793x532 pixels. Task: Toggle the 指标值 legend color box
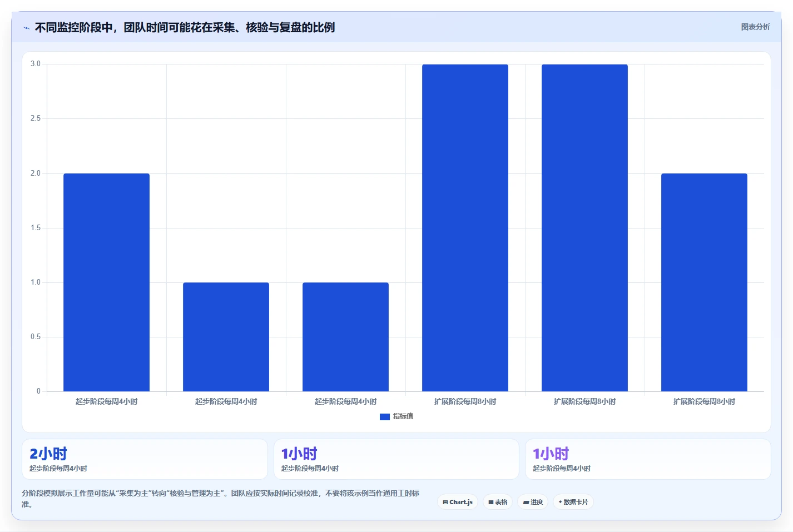pyautogui.click(x=385, y=416)
